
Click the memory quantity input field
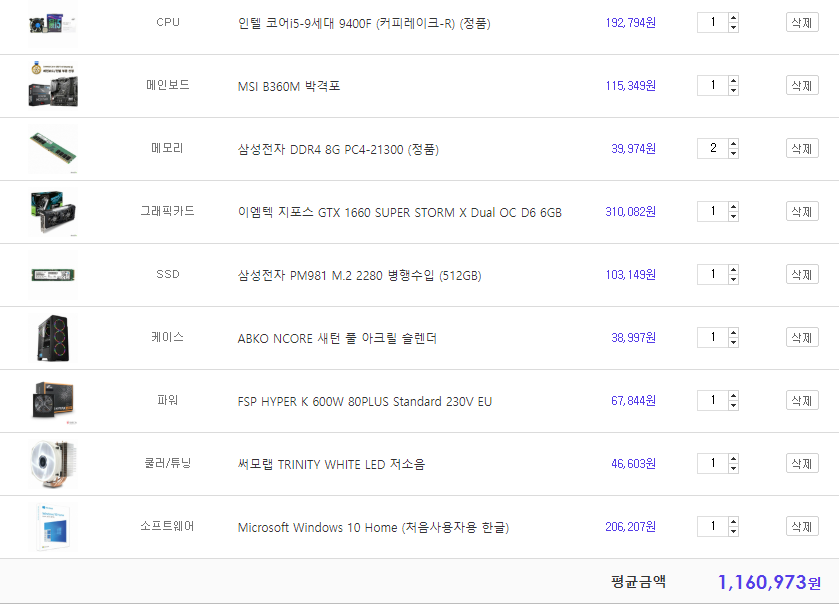click(x=712, y=148)
